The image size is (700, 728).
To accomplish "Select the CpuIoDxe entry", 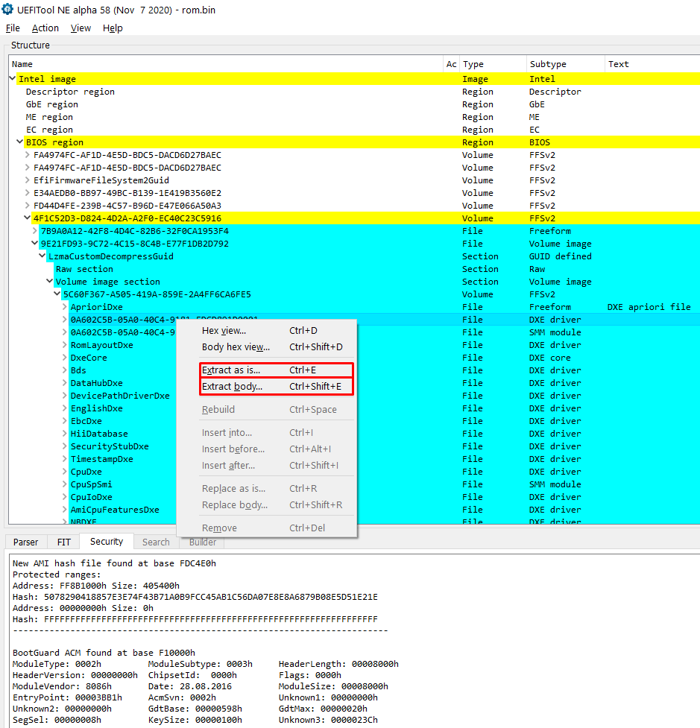I will (91, 497).
